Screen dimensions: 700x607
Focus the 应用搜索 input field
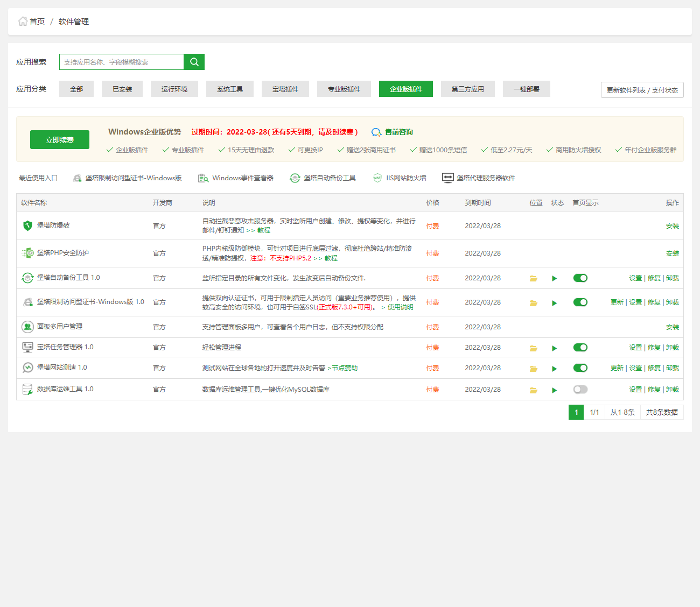pyautogui.click(x=122, y=62)
